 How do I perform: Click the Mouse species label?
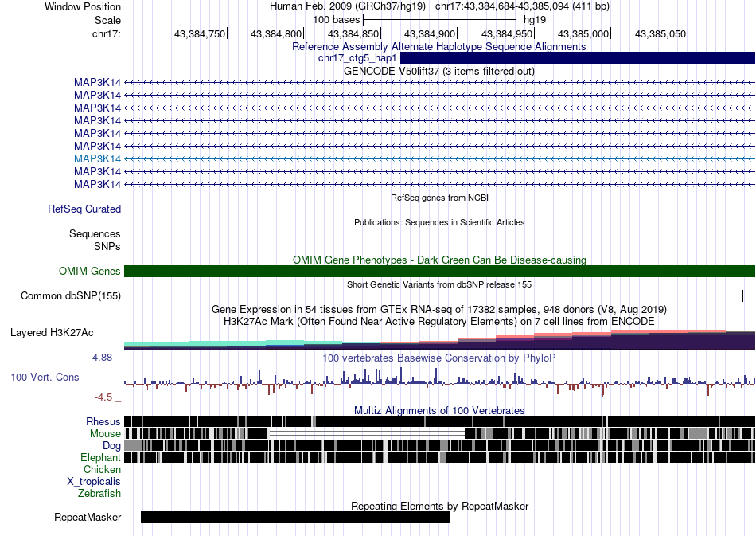point(105,434)
